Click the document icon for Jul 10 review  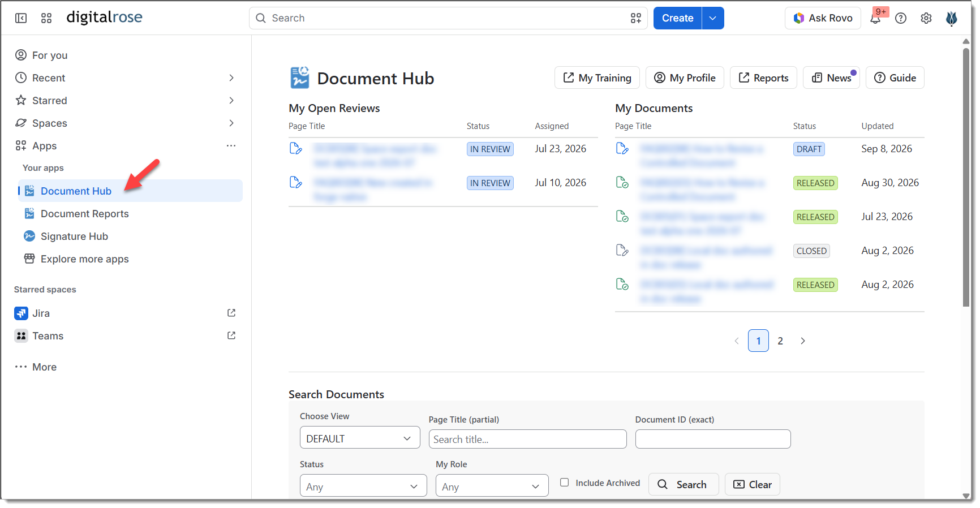(x=296, y=182)
